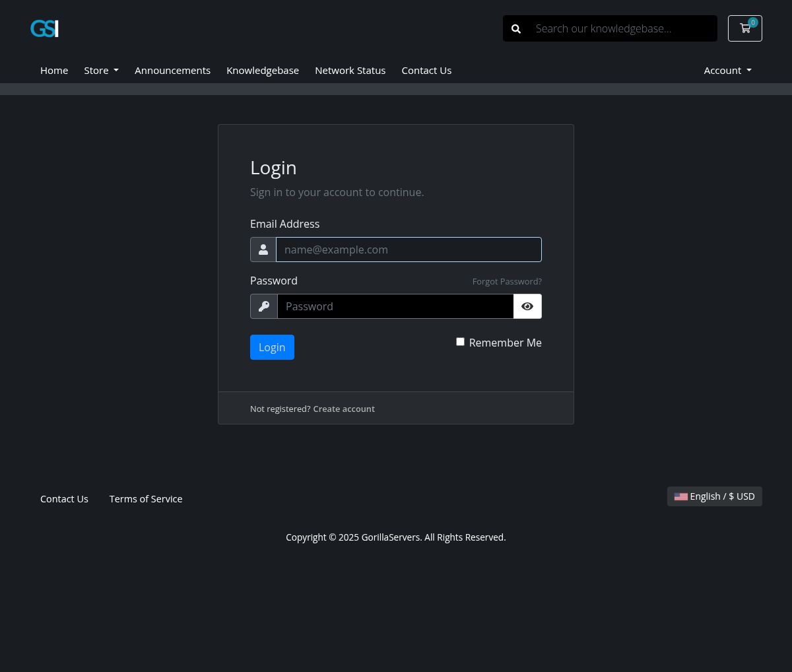The height and width of the screenshot is (672, 792).
Task: Focus the Email Address input field
Action: click(x=409, y=250)
